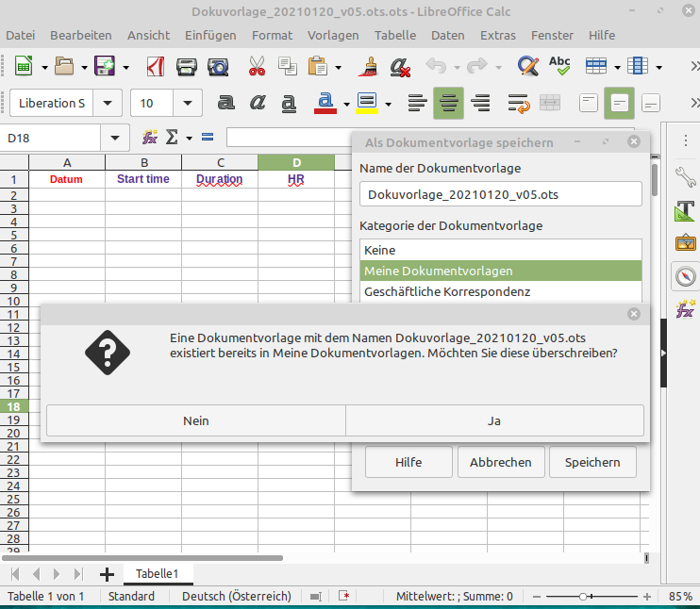Toggle Wrap Text in the formatting toolbar
Viewport: 700px width, 609px height.
click(x=517, y=103)
